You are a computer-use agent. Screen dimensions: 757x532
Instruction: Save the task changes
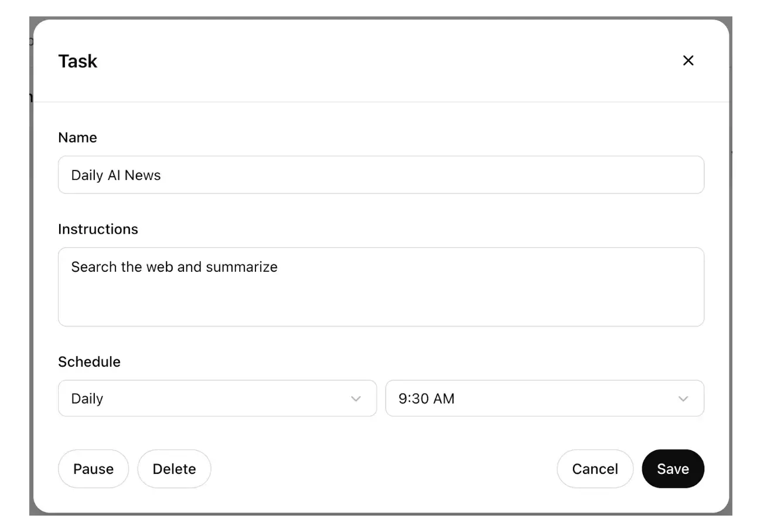673,469
